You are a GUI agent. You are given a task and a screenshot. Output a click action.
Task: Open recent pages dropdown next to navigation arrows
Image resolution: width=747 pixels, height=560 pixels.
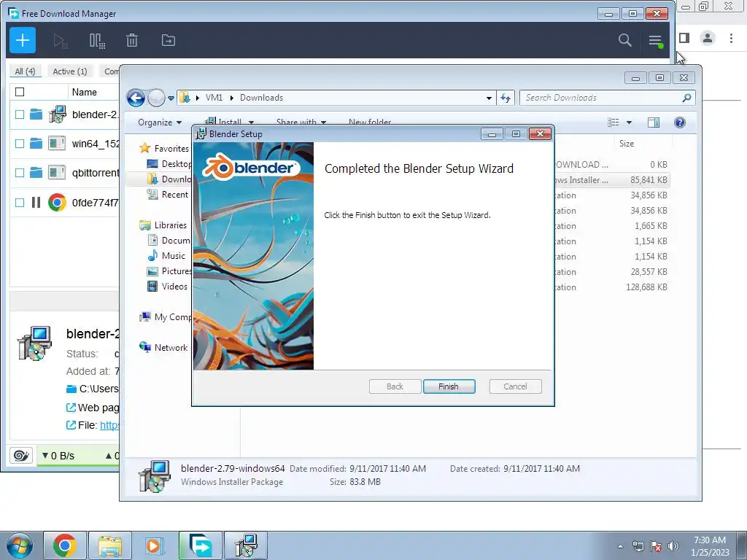coord(171,98)
